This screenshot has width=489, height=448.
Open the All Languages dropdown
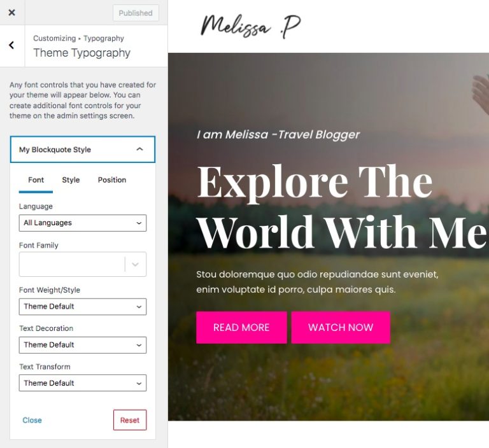click(x=83, y=223)
